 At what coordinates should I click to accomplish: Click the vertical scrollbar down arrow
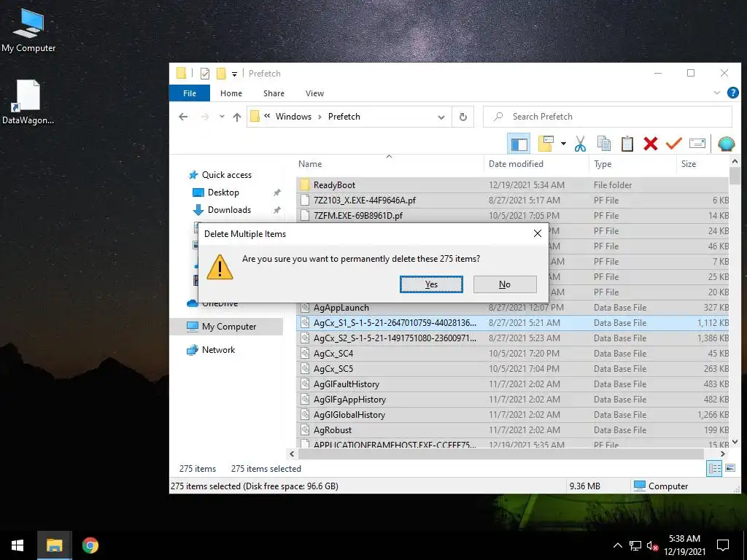(734, 443)
